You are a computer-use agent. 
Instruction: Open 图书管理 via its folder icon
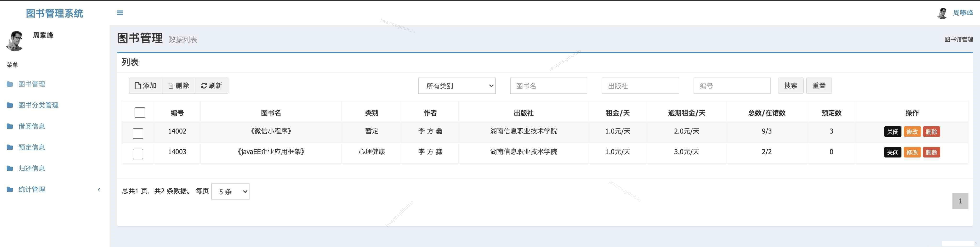coord(10,84)
